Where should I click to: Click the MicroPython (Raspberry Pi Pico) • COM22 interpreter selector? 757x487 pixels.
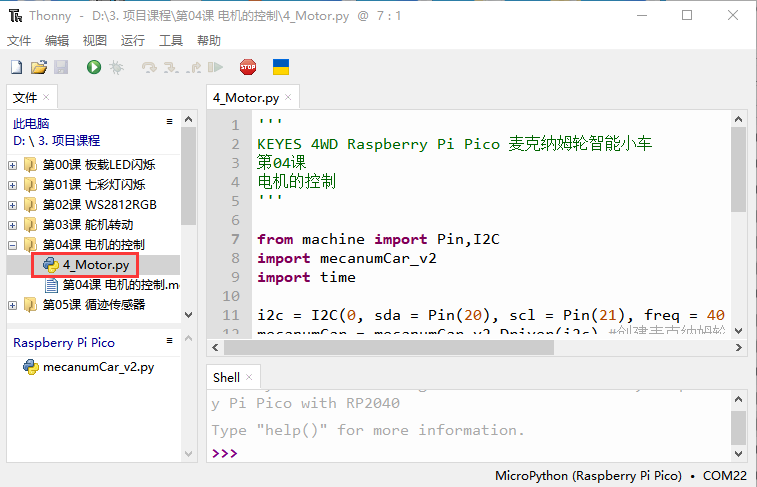pyautogui.click(x=621, y=476)
